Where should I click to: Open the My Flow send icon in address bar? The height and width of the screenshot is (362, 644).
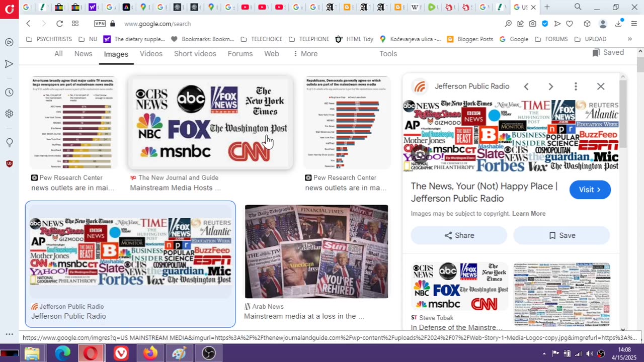click(x=557, y=24)
